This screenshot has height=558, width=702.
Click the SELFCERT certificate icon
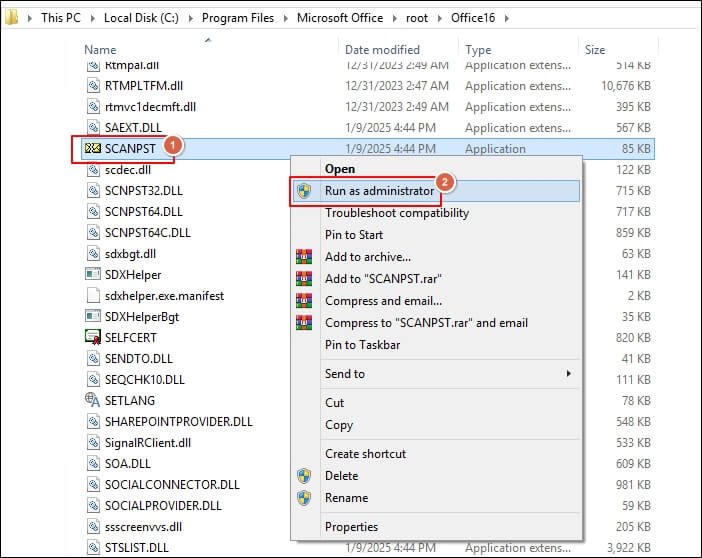94,338
